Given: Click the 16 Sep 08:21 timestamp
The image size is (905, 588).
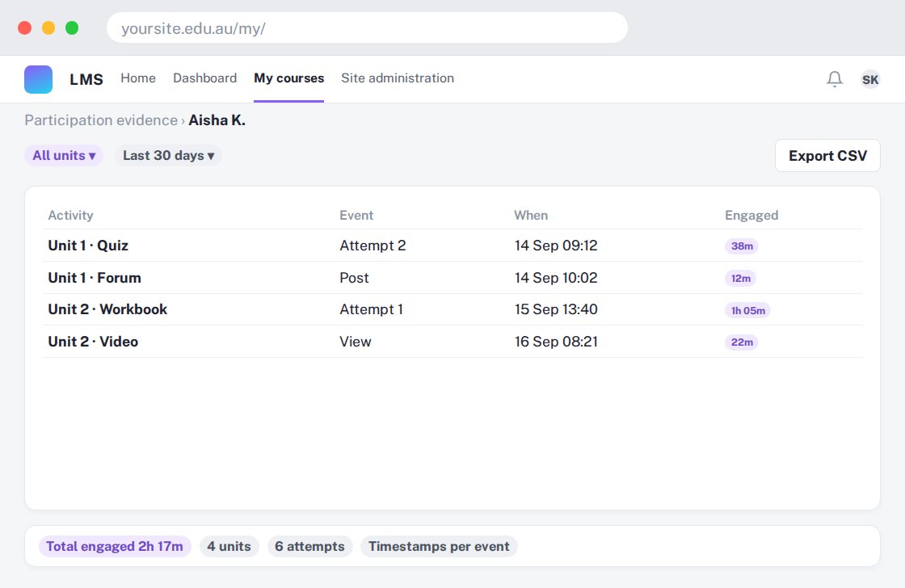Looking at the screenshot, I should (556, 342).
